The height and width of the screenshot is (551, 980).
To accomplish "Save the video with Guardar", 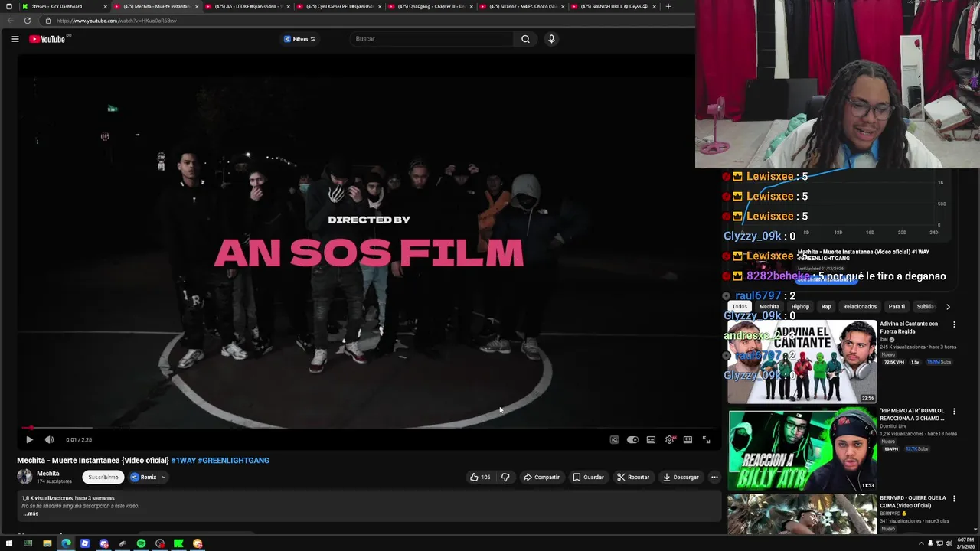I will 588,478.
